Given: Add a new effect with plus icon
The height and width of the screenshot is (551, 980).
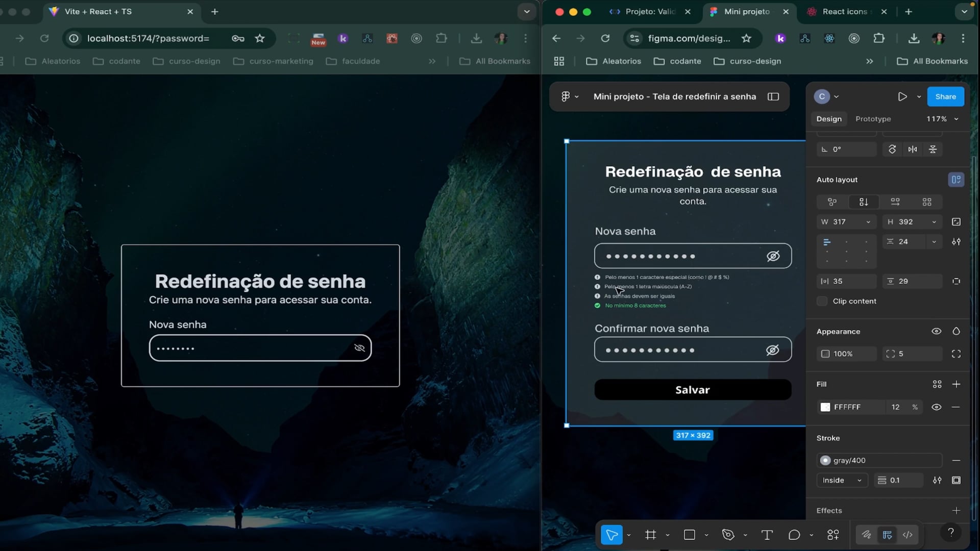Looking at the screenshot, I should click(x=956, y=511).
